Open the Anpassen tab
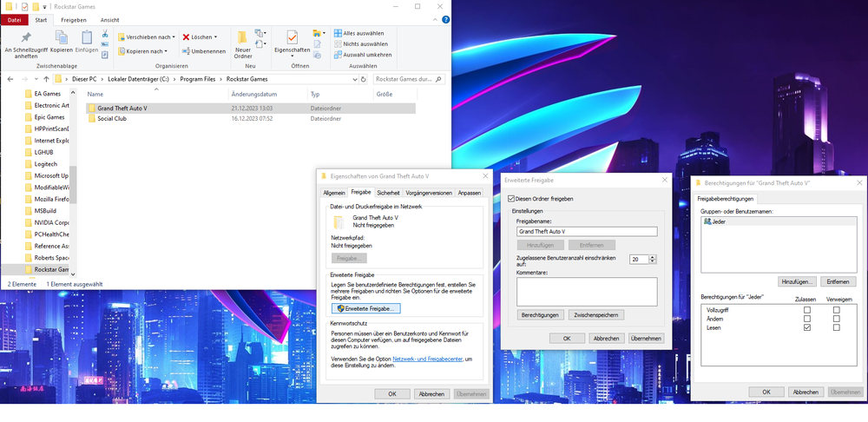Screen dimensions: 868x422 (x=469, y=193)
